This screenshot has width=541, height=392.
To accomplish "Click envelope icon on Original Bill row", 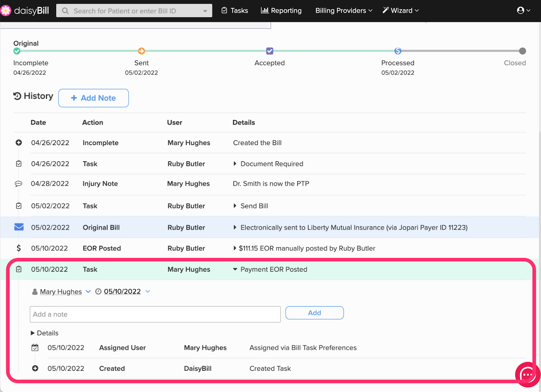I will pyautogui.click(x=19, y=227).
